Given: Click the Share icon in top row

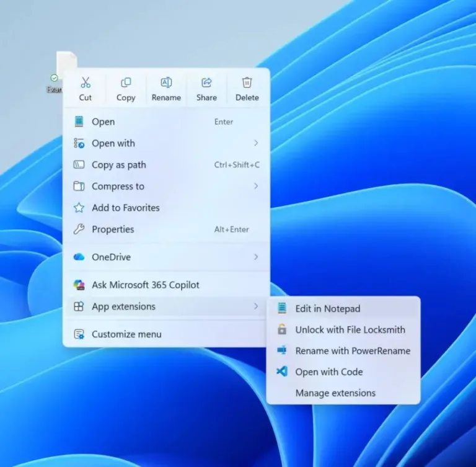Looking at the screenshot, I should tap(206, 82).
